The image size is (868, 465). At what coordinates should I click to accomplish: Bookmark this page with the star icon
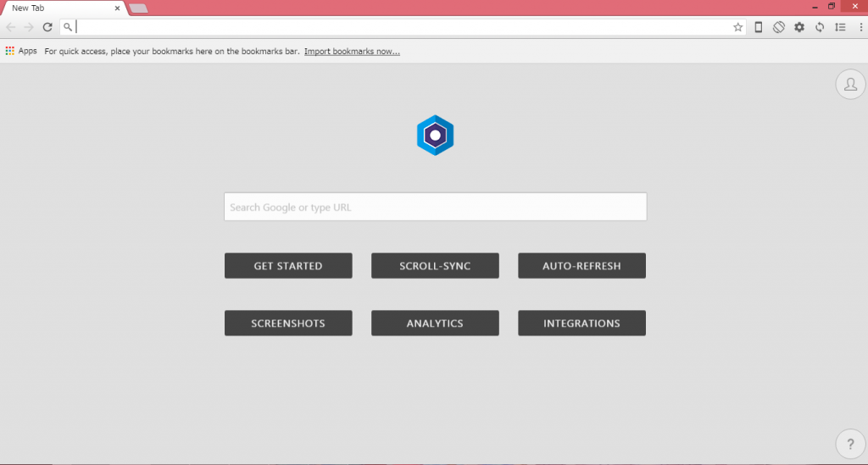point(738,27)
